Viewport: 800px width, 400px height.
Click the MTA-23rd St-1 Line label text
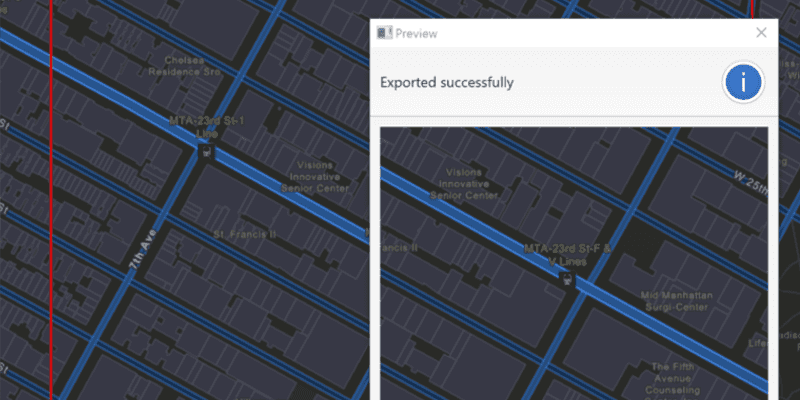pos(207,128)
